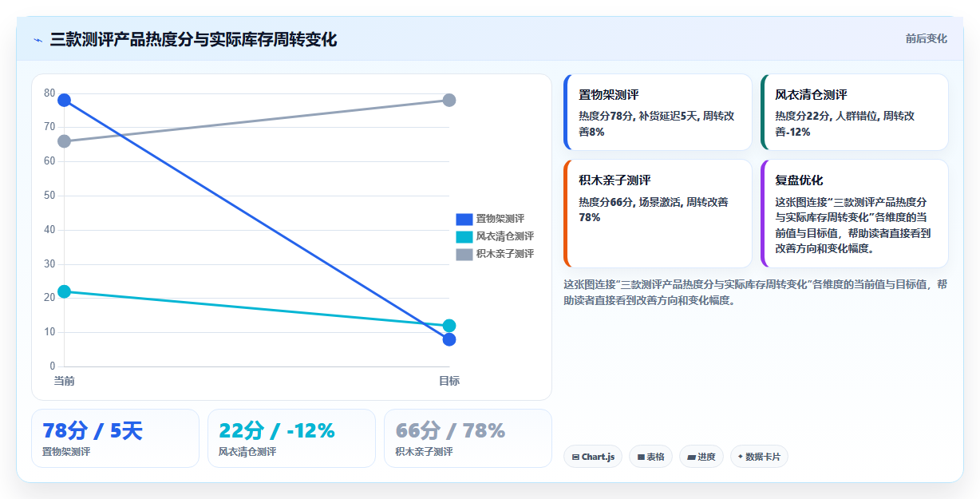Image resolution: width=980 pixels, height=499 pixels.
Task: Click the y-axis value 80
Action: click(49, 93)
